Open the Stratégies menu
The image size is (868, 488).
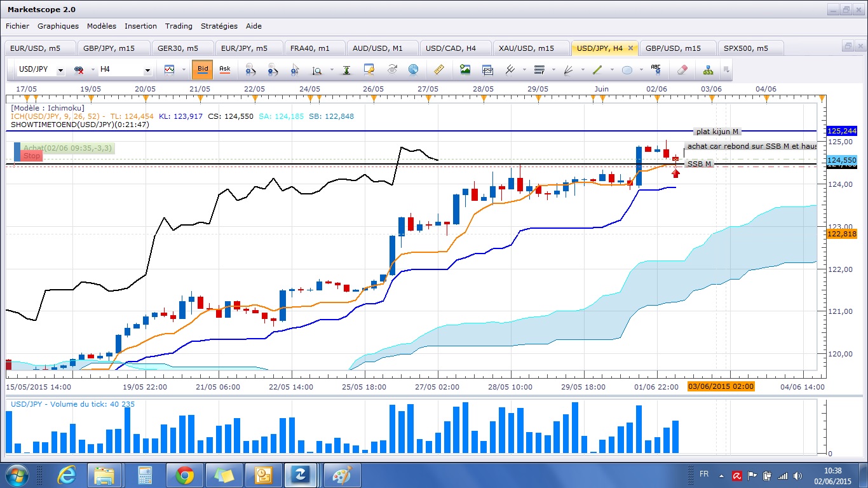click(219, 26)
